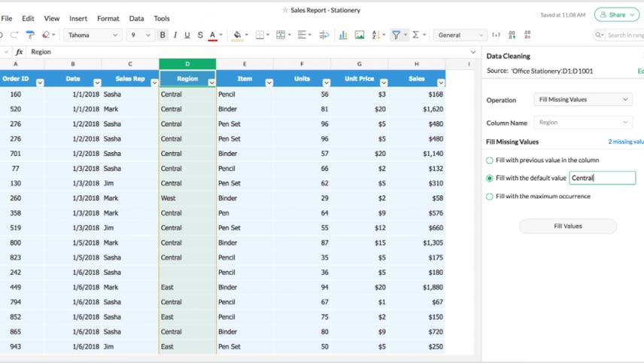
Task: Toggle underline formatting
Action: coord(187,35)
